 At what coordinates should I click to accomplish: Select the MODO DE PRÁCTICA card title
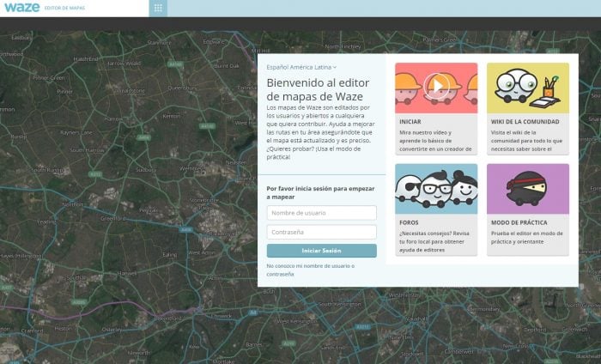[x=520, y=222]
